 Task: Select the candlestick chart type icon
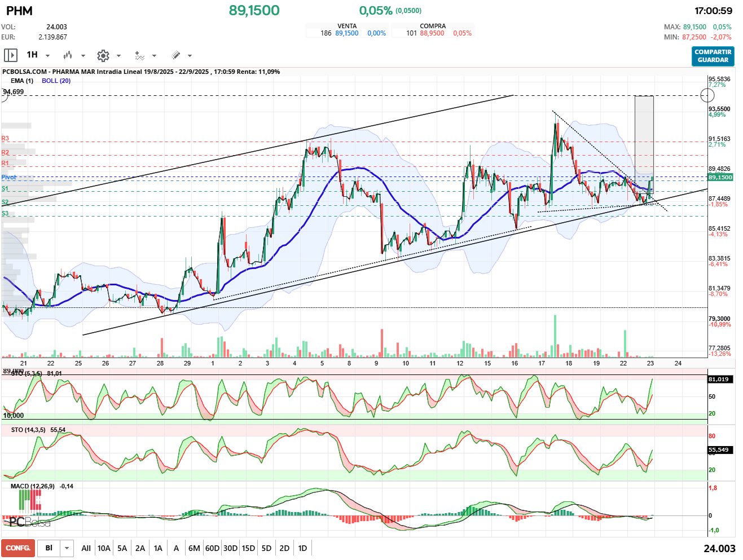click(68, 55)
